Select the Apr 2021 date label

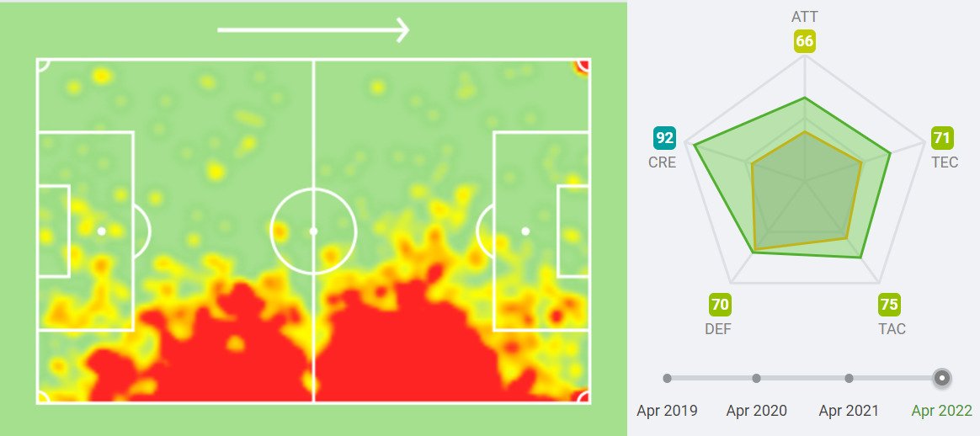point(849,411)
